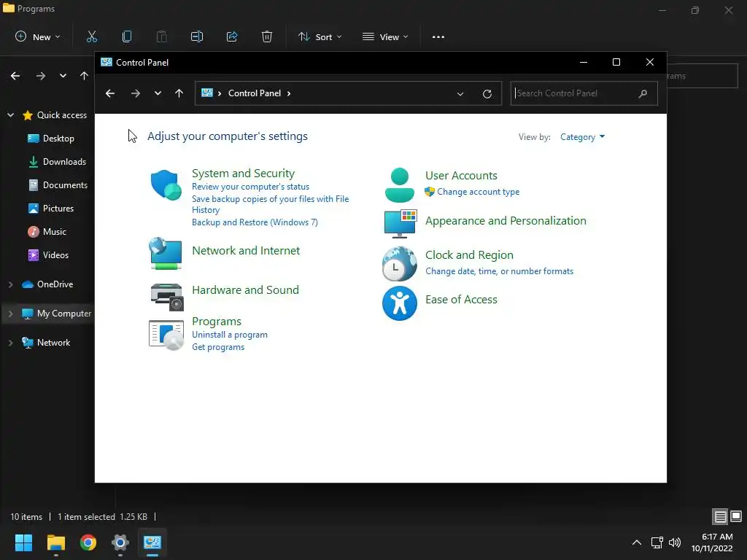
Task: Click Delete trash icon in File Explorer
Action: click(x=267, y=36)
